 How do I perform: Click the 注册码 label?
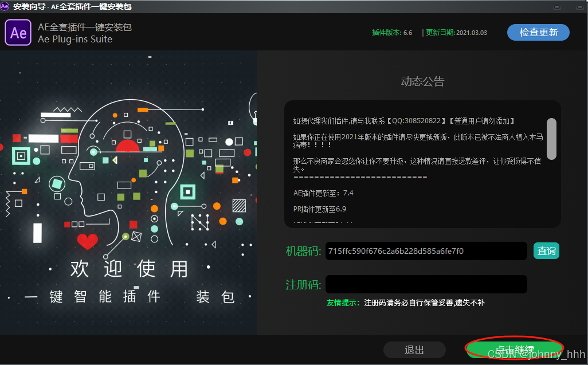coord(303,284)
